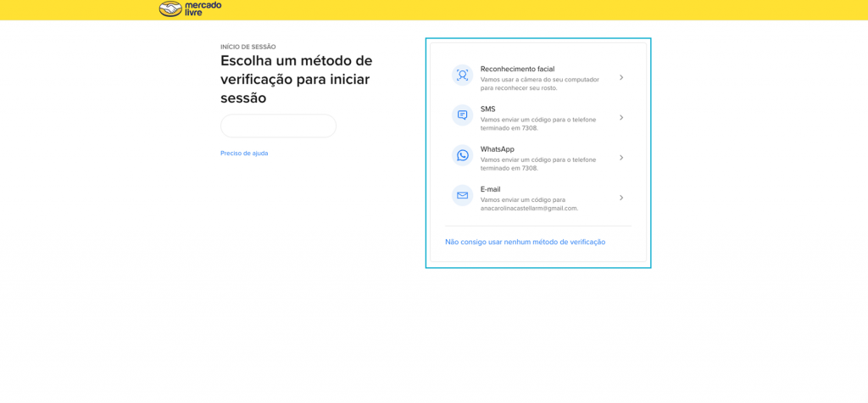The width and height of the screenshot is (868, 403).
Task: Choose the 'WhatsApp' option title
Action: click(497, 149)
